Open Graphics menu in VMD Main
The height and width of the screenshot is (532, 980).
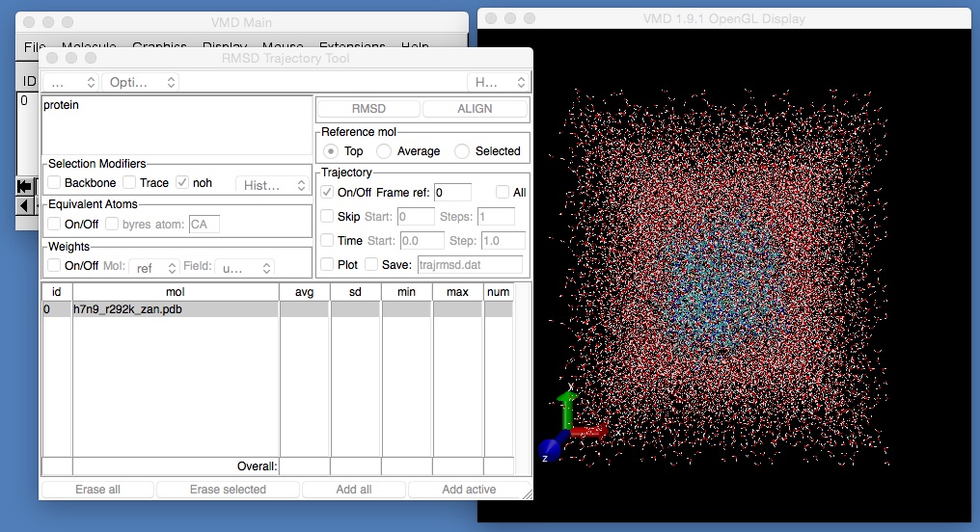tap(159, 46)
